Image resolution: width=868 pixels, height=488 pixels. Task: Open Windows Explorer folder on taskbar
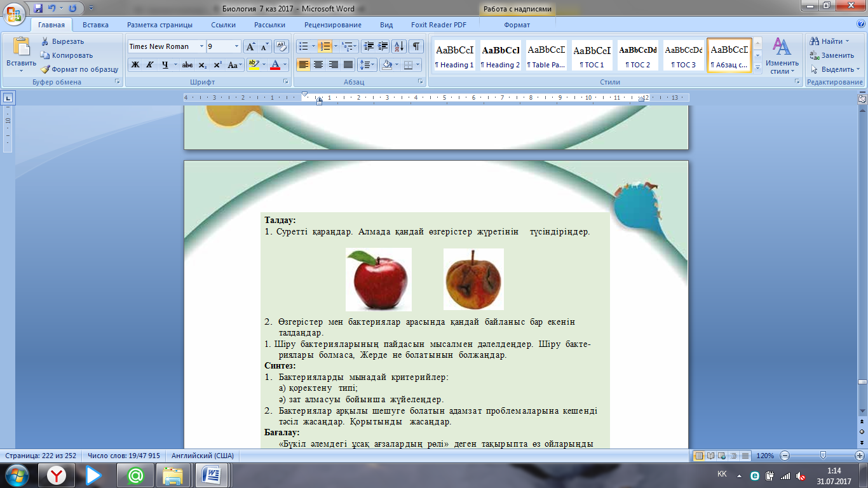coord(173,475)
